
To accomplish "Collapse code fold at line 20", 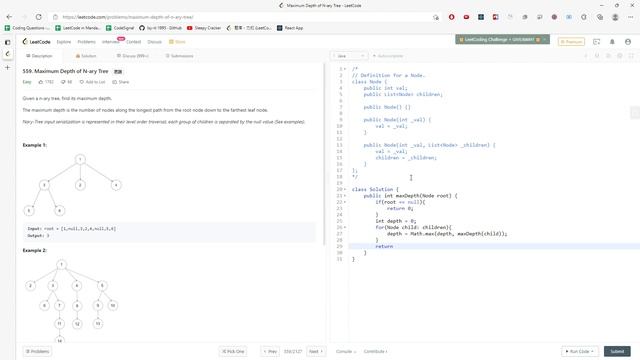I will 345,189.
